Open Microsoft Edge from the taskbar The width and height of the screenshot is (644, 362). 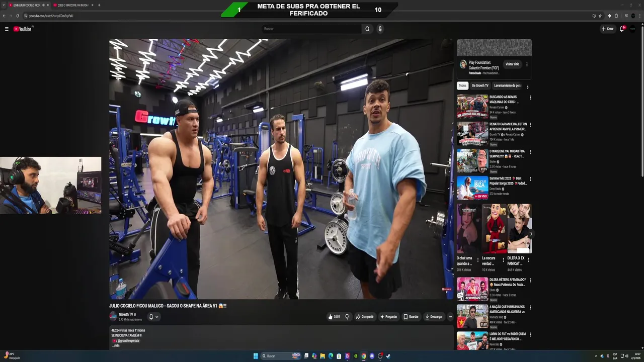pyautogui.click(x=331, y=356)
